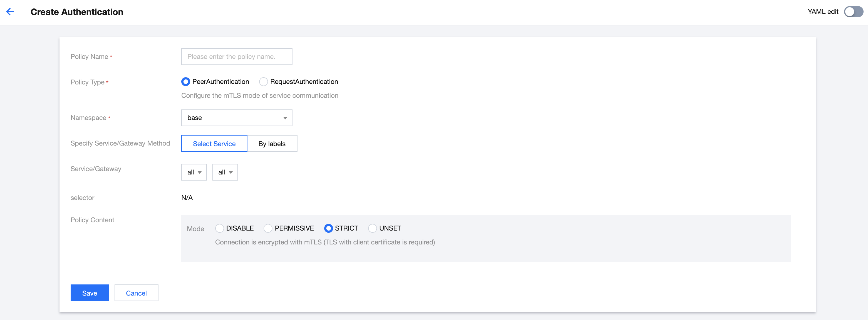The height and width of the screenshot is (320, 868).
Task: Open the first Service/Gateway all dropdown
Action: pos(194,172)
